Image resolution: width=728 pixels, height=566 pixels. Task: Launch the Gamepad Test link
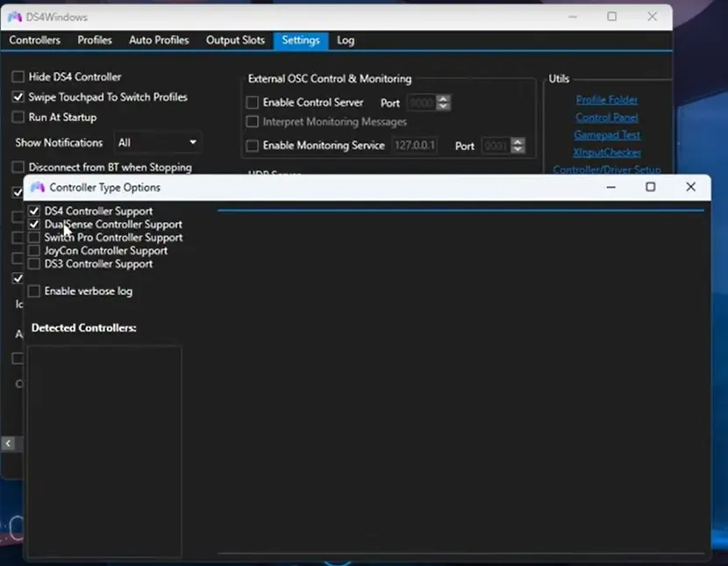(x=607, y=135)
